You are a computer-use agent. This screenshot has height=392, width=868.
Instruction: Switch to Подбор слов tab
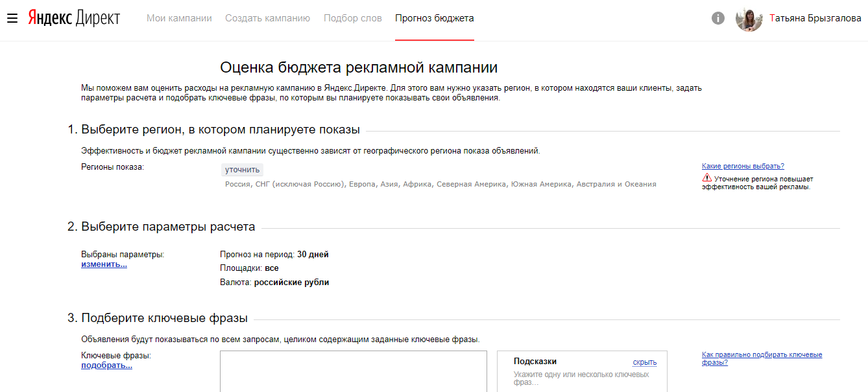(x=352, y=18)
